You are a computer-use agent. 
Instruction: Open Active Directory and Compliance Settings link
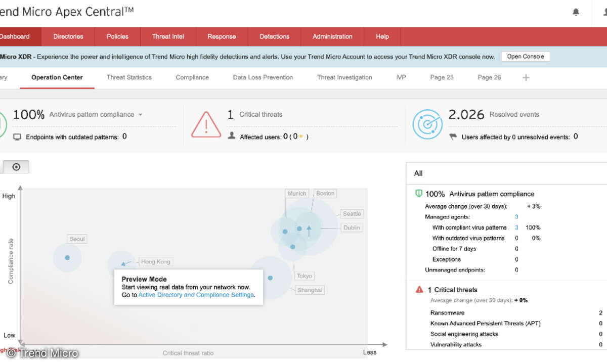(x=196, y=295)
